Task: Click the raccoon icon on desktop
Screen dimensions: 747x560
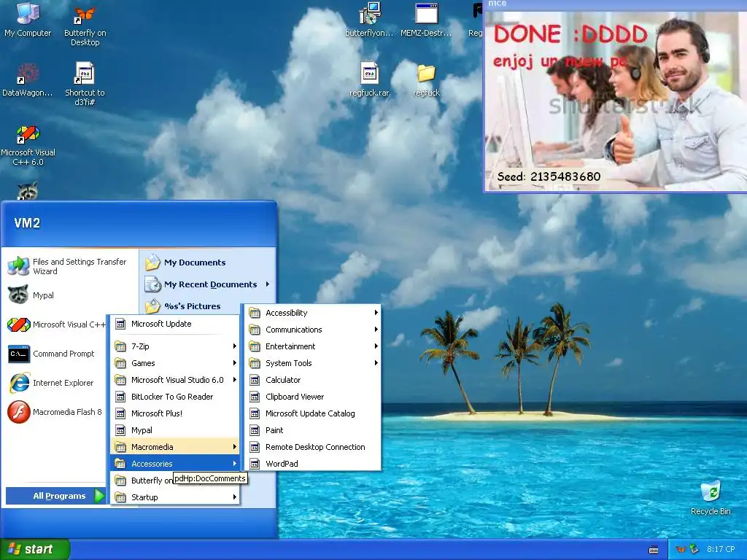Action: [28, 190]
